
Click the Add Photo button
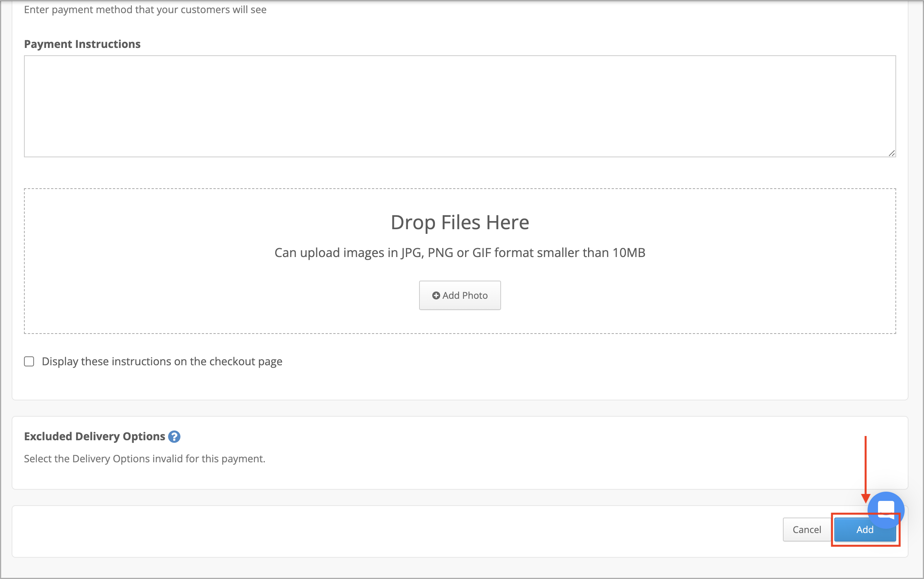[x=460, y=295]
